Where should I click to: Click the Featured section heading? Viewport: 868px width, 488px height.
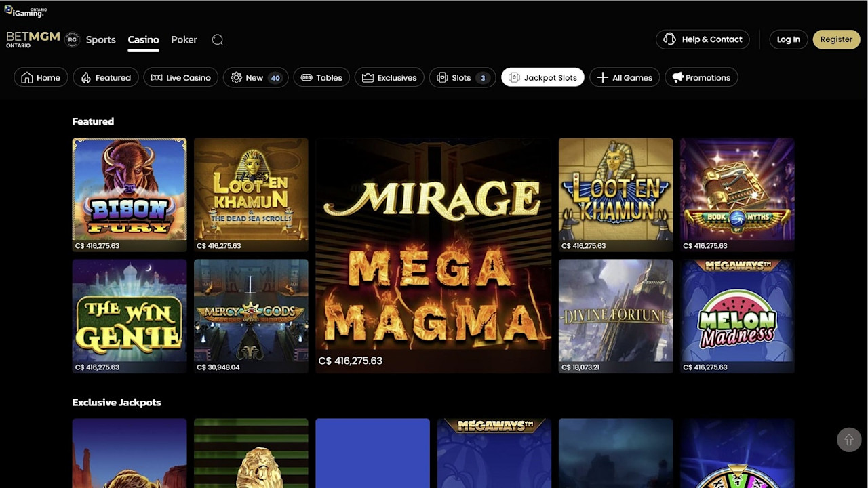click(x=93, y=121)
